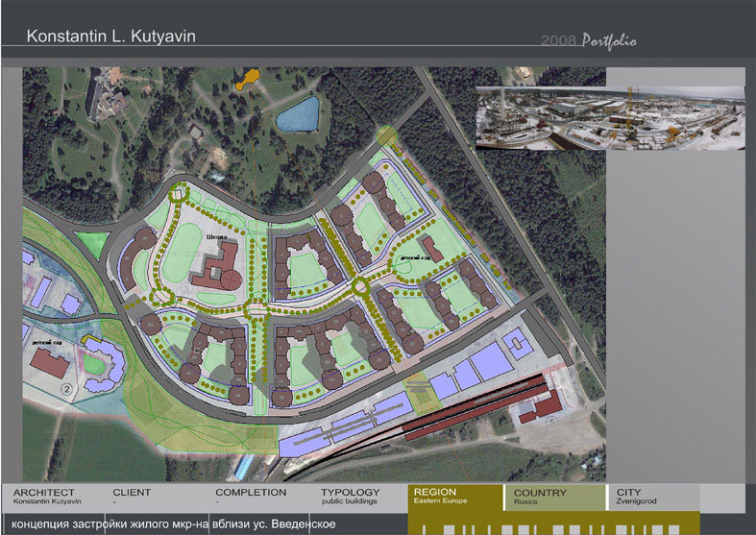Select the REGION Eastern Europe tab
756x535 pixels.
(x=455, y=498)
